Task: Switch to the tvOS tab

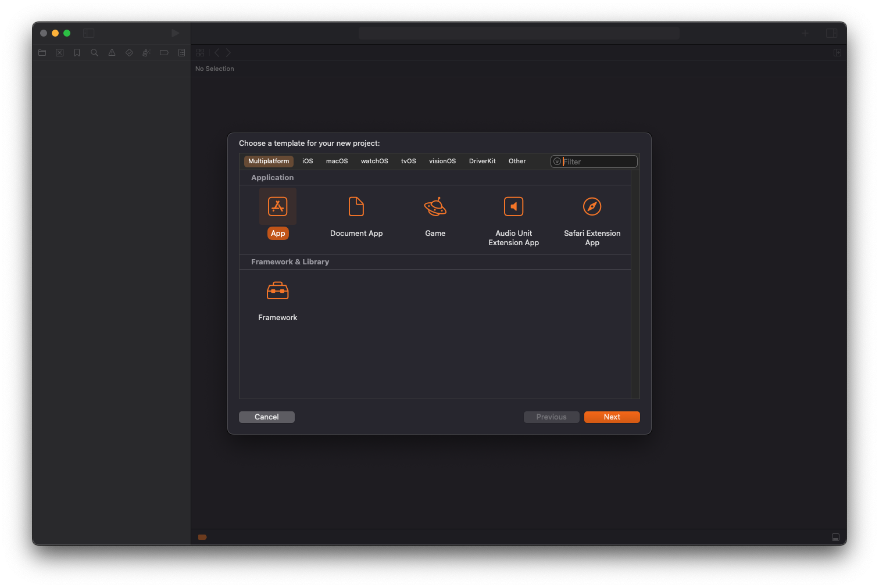Action: (409, 161)
